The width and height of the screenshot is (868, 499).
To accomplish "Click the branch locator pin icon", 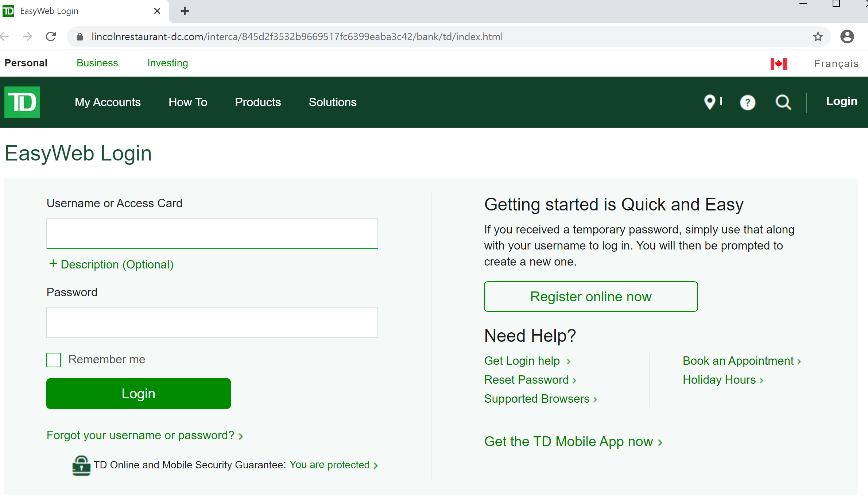I will [710, 102].
